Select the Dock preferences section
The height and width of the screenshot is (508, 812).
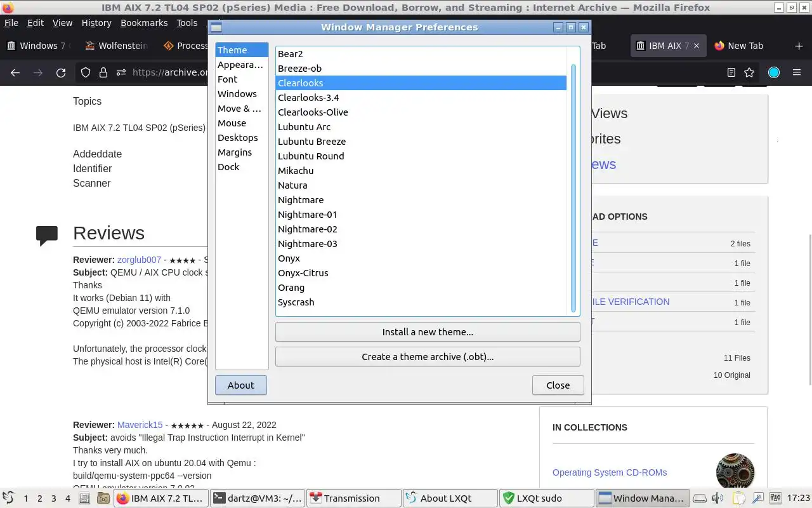coord(242,167)
